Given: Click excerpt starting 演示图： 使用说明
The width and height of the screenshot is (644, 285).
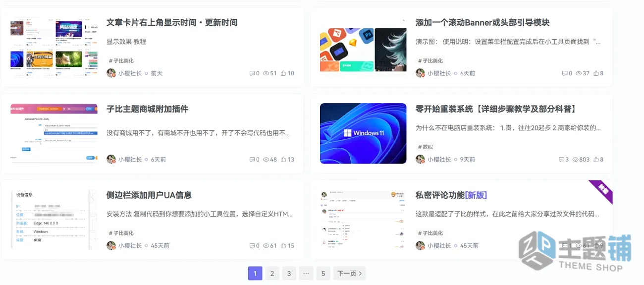Looking at the screenshot, I should coord(508,42).
